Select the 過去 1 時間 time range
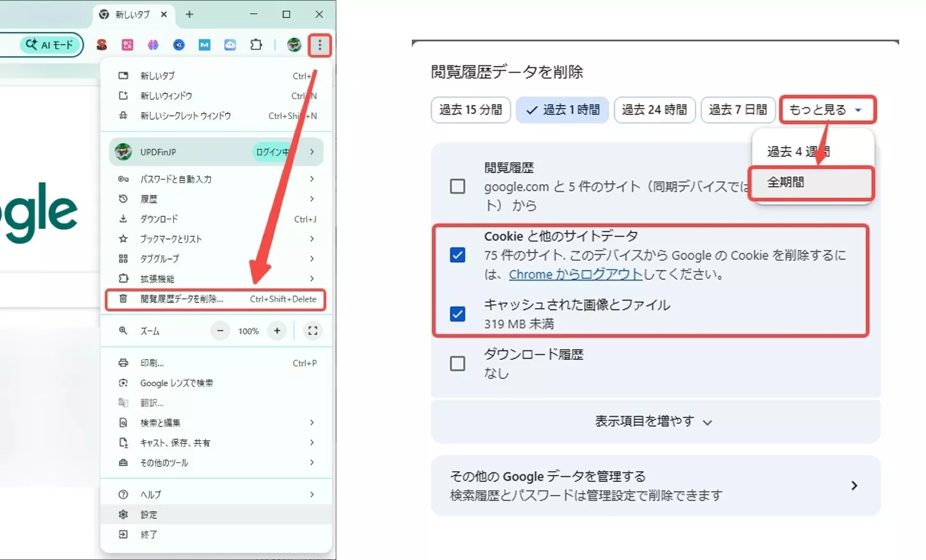926x560 pixels. point(563,109)
